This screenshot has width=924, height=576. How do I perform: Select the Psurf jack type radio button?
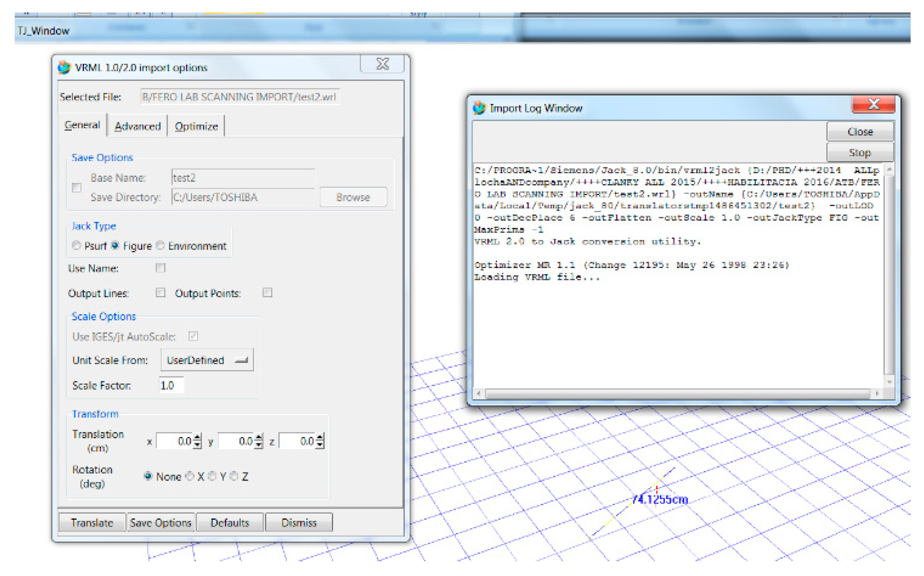(76, 246)
